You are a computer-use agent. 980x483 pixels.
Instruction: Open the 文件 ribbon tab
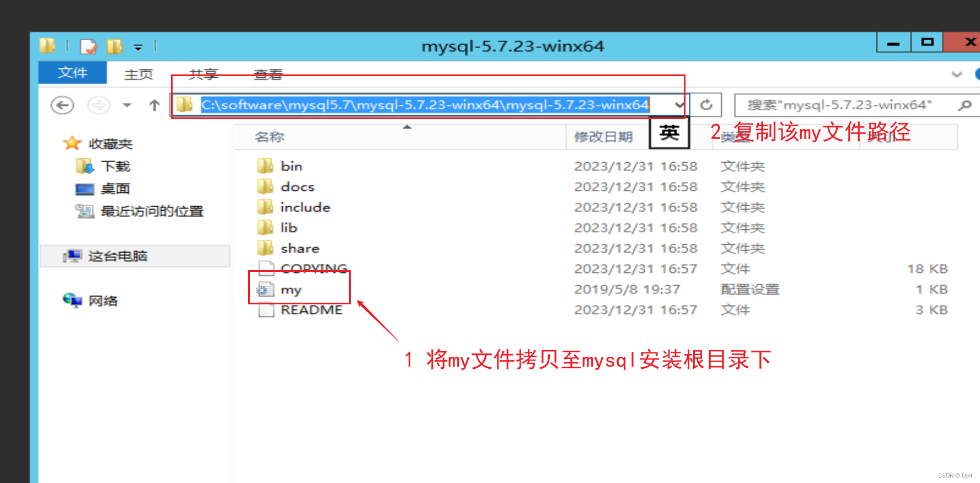[72, 73]
